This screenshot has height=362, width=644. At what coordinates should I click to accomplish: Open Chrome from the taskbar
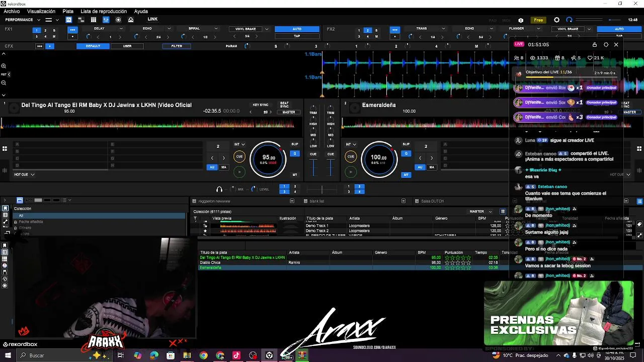(x=203, y=355)
